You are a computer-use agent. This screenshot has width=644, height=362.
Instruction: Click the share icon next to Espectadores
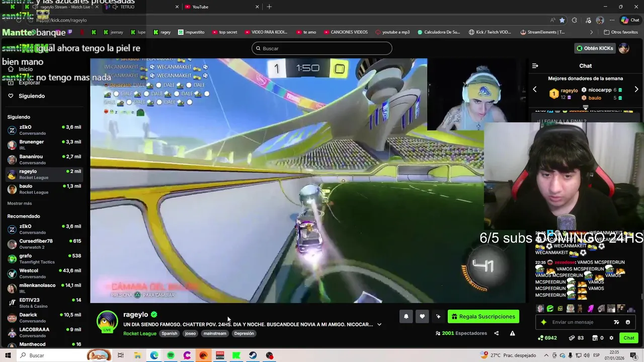pyautogui.click(x=496, y=333)
